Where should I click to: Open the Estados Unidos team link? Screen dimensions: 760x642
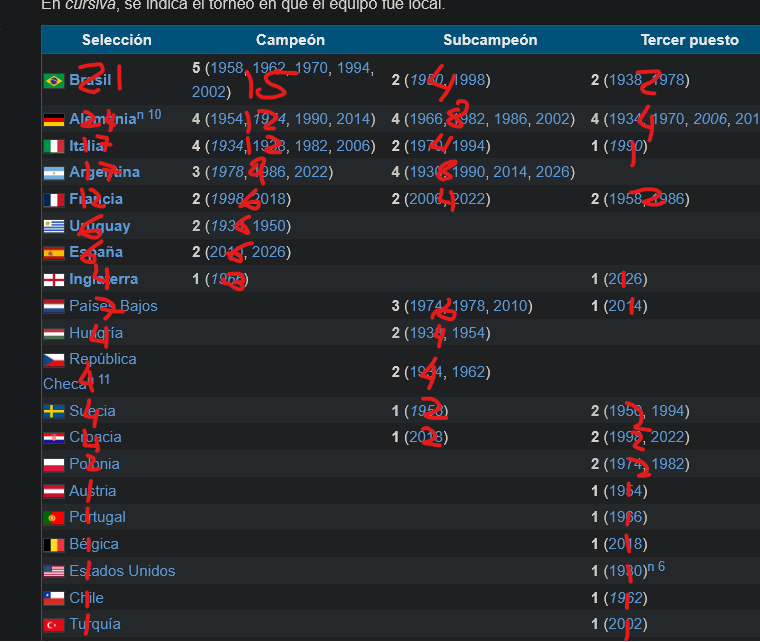pyautogui.click(x=122, y=571)
